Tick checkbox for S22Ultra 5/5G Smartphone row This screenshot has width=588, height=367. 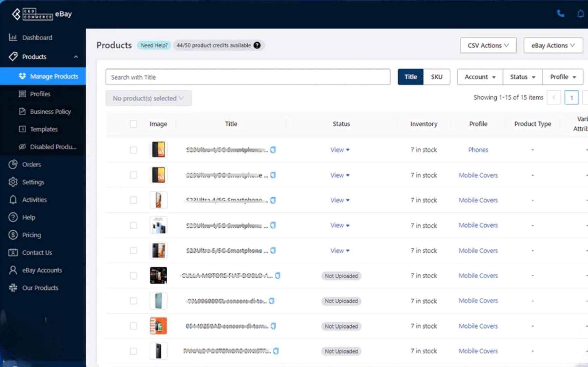[134, 250]
